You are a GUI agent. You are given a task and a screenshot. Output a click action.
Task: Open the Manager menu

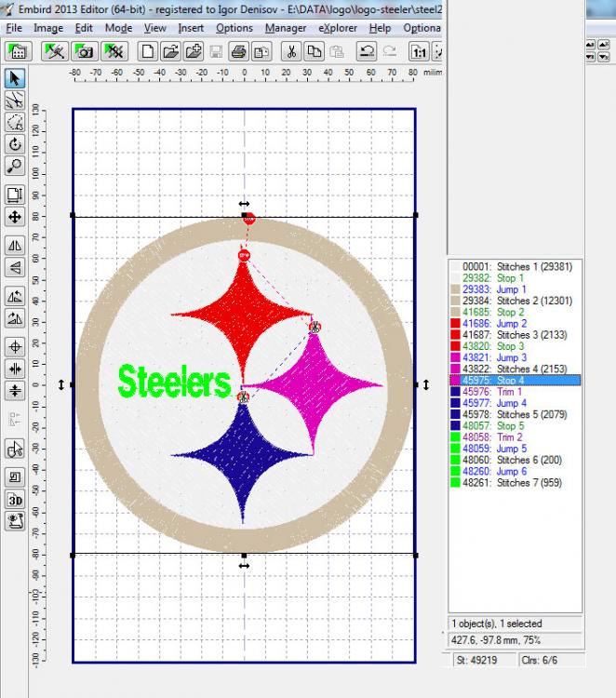286,28
